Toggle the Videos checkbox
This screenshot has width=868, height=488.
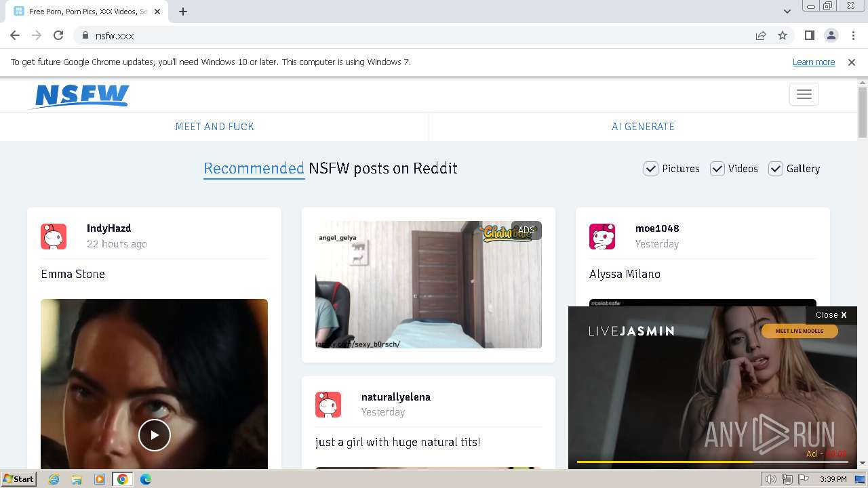pyautogui.click(x=717, y=169)
